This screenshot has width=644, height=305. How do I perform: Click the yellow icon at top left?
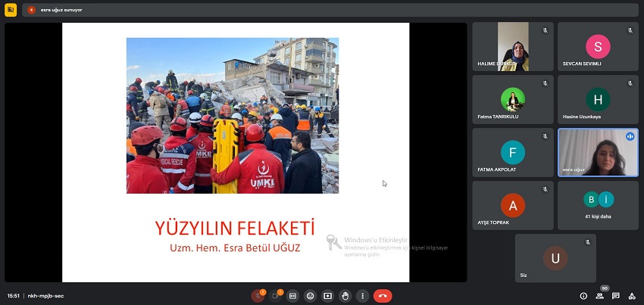coord(11,10)
